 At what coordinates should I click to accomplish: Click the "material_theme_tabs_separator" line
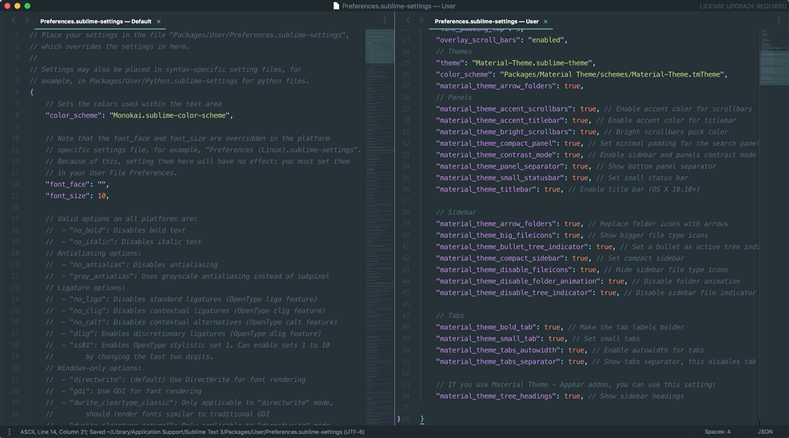(x=596, y=361)
